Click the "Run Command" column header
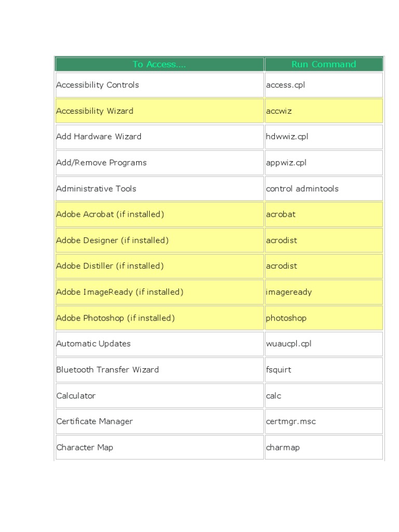The height and width of the screenshot is (532, 399). pyautogui.click(x=324, y=64)
